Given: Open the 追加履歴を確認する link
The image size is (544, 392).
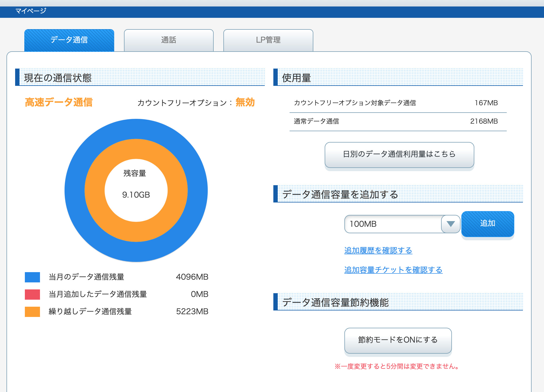Looking at the screenshot, I should 378,250.
